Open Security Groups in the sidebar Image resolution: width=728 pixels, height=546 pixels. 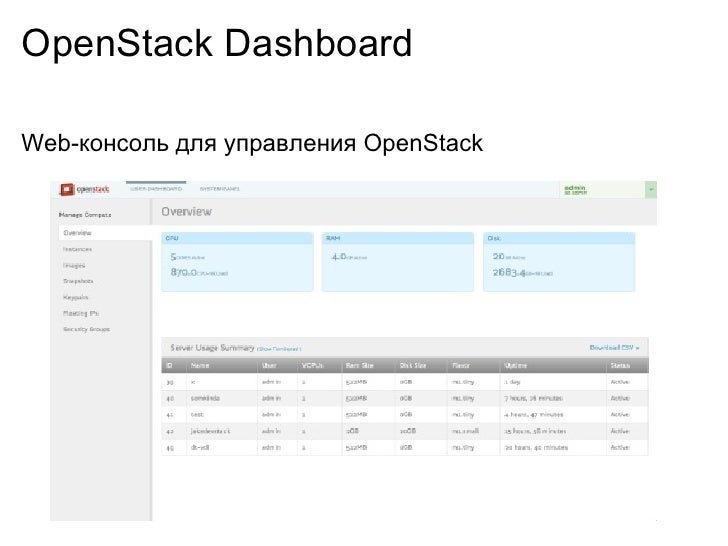click(86, 329)
